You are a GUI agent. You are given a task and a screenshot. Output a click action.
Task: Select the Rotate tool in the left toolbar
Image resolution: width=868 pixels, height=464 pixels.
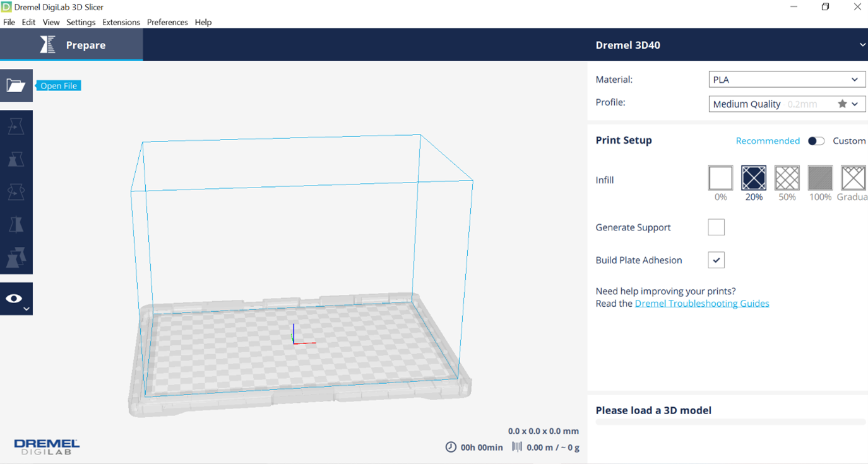pos(16,192)
